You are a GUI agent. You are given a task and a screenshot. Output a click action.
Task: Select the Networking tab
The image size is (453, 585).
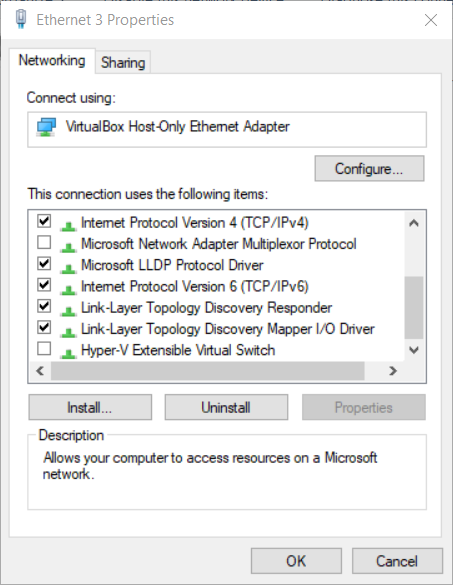(x=52, y=60)
